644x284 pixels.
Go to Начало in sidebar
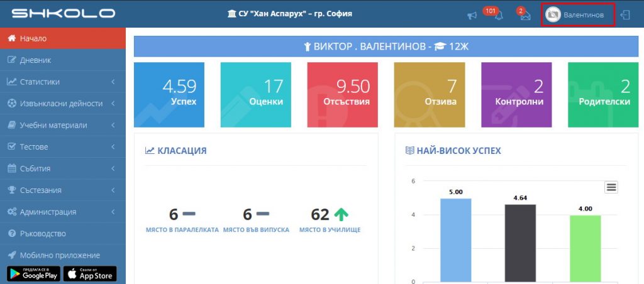tap(63, 38)
